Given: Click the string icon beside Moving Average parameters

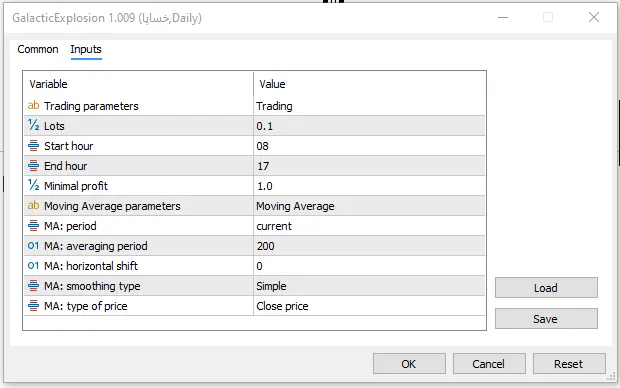Looking at the screenshot, I should (x=34, y=206).
